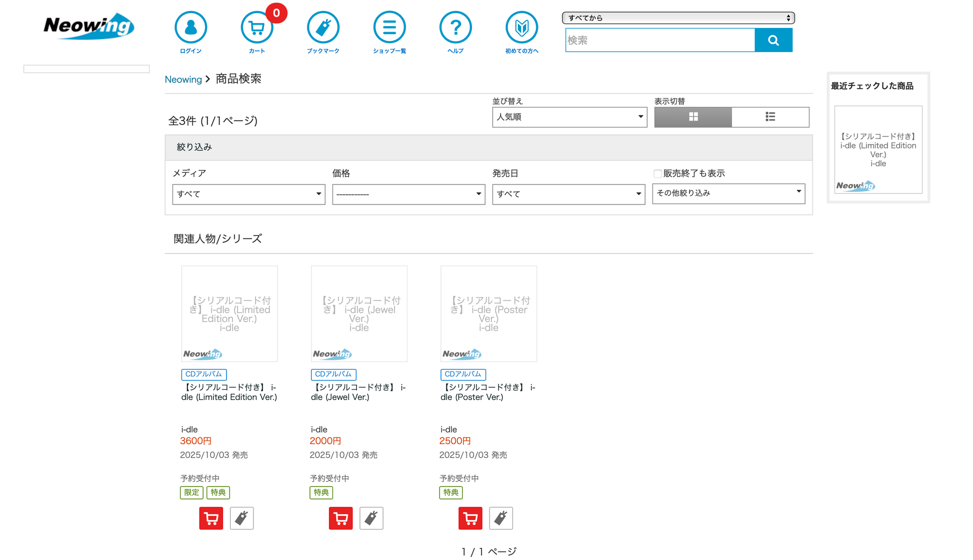Open the ヘルプ help icon
The width and height of the screenshot is (973, 560).
click(x=455, y=32)
